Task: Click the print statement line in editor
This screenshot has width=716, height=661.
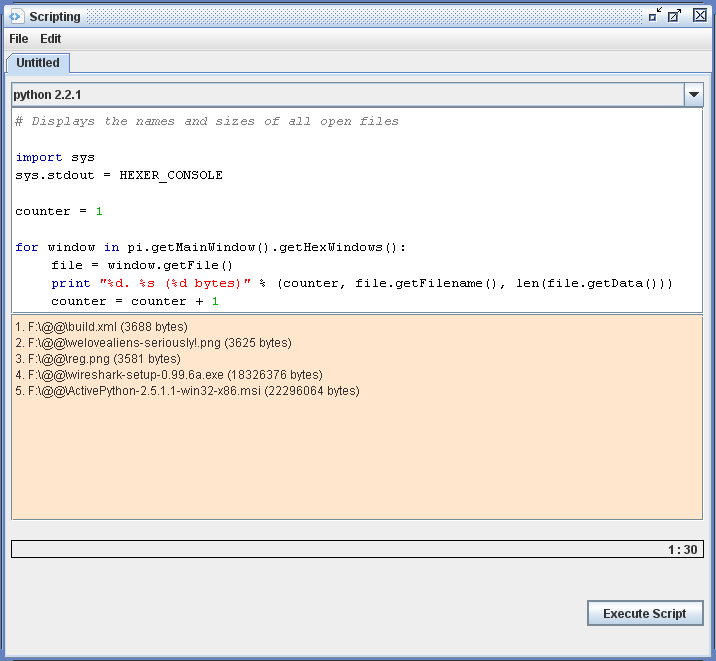Action: tap(362, 283)
